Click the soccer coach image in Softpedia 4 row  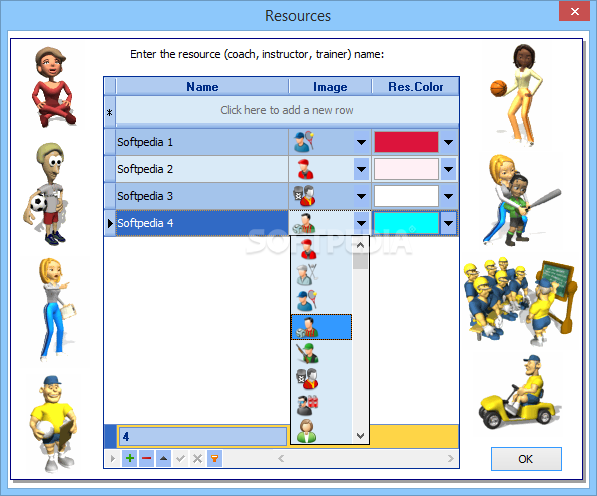303,223
